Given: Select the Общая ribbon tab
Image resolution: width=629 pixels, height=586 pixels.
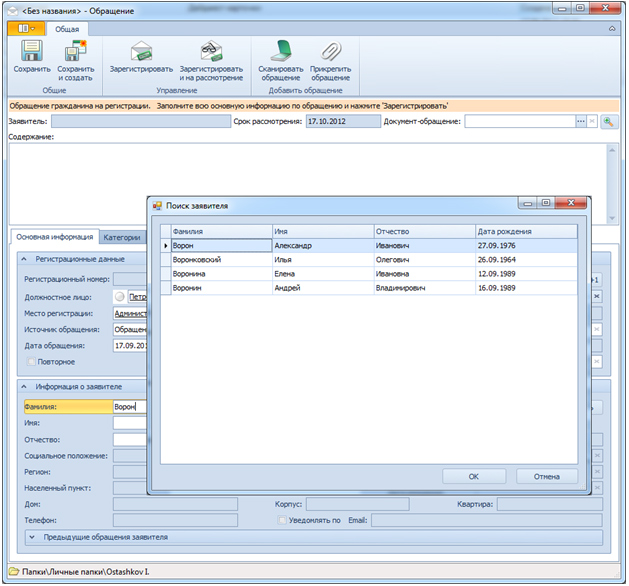Looking at the screenshot, I should coord(68,30).
